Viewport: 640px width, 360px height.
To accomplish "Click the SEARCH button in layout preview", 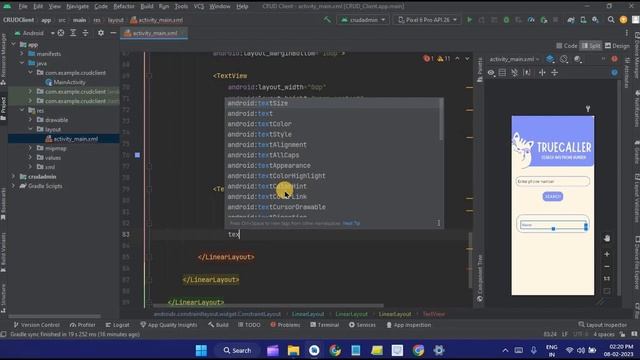I will pos(553,197).
